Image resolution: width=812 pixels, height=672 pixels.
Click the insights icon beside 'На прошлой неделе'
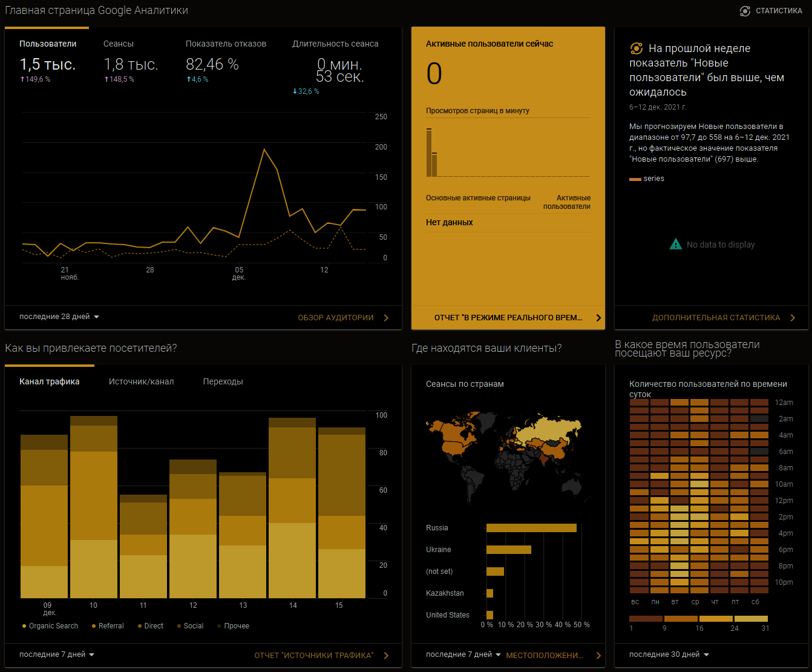[637, 48]
